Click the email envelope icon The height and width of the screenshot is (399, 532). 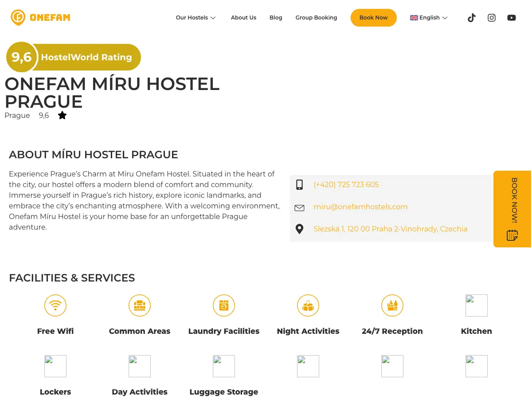(299, 207)
